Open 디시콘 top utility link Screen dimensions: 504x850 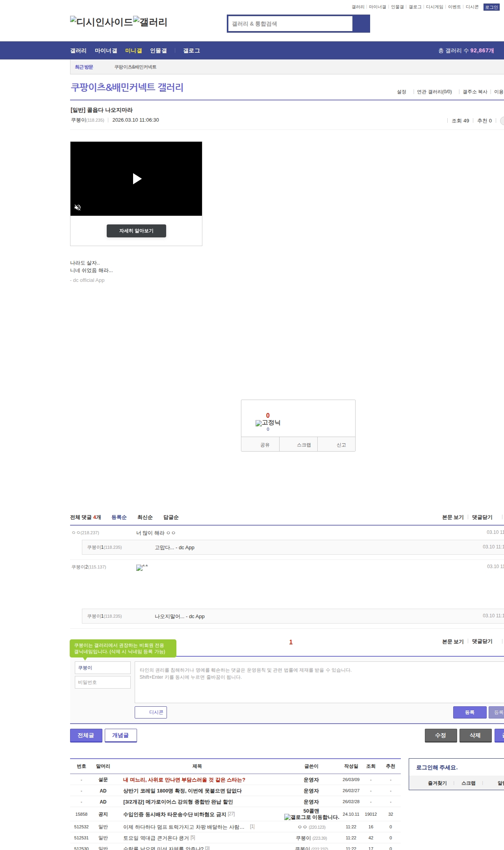click(x=472, y=7)
